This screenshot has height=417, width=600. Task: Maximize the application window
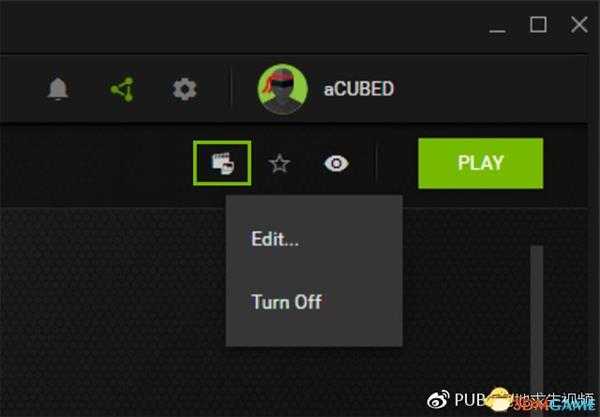pyautogui.click(x=538, y=25)
